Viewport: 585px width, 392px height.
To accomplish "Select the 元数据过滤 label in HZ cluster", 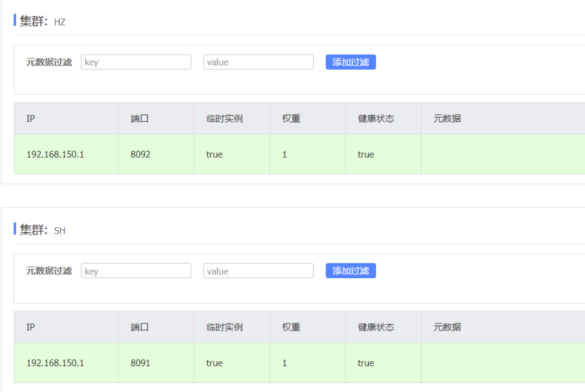I will 49,63.
